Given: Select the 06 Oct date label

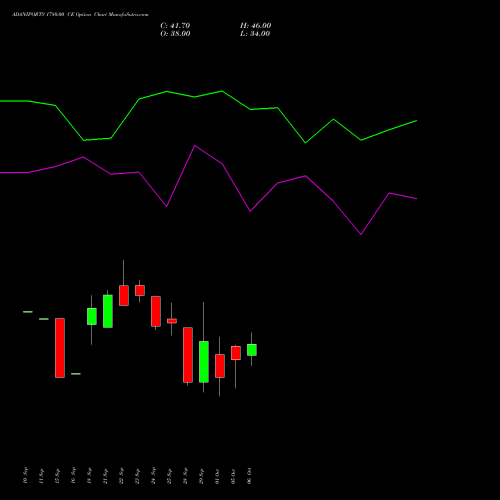Looking at the screenshot, I should (x=249, y=476).
